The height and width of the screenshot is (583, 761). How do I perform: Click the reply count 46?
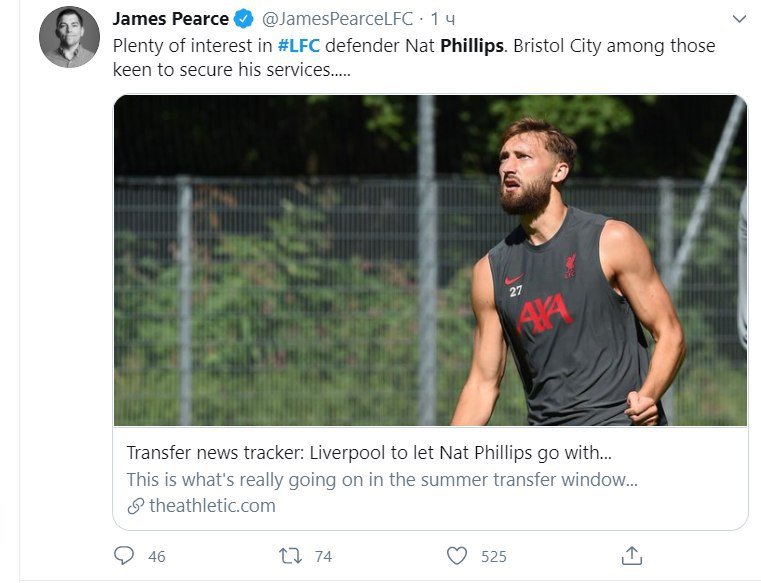coord(157,556)
